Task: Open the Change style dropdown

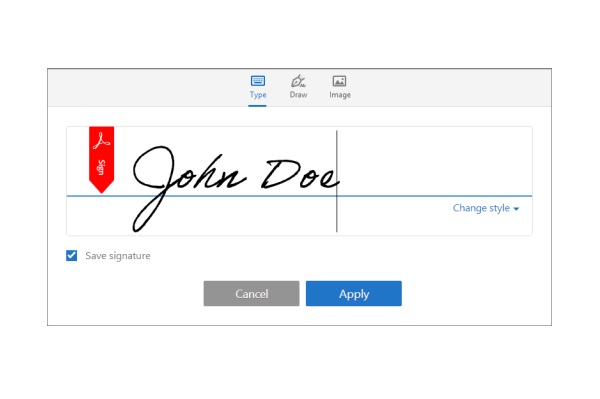Action: 486,208
